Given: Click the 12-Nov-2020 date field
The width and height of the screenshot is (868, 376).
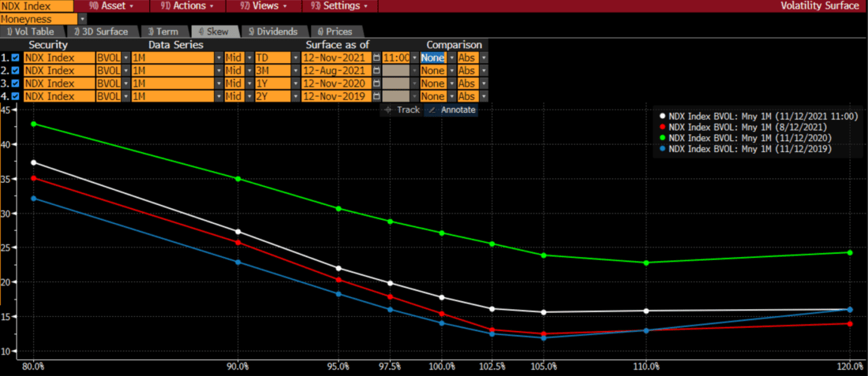Looking at the screenshot, I should (337, 84).
